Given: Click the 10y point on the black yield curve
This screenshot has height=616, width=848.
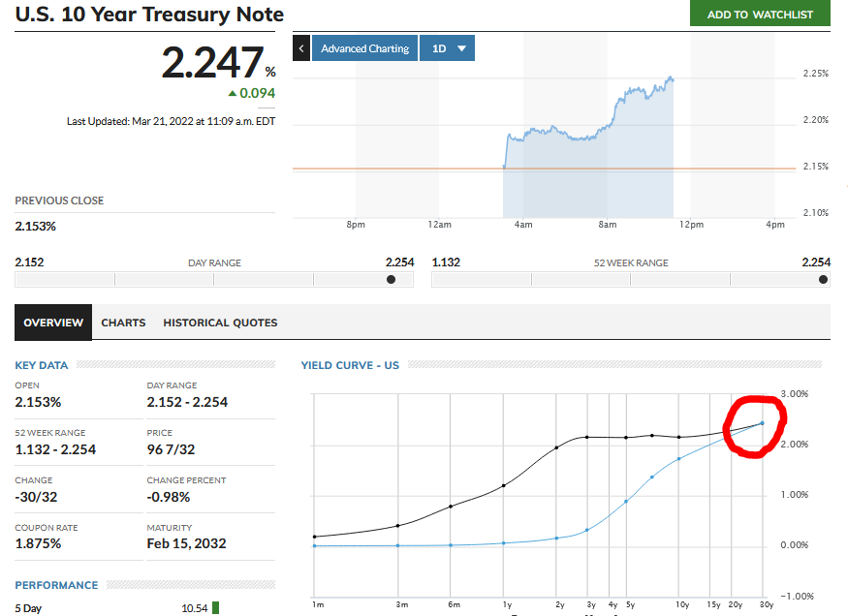Looking at the screenshot, I should click(x=679, y=437).
